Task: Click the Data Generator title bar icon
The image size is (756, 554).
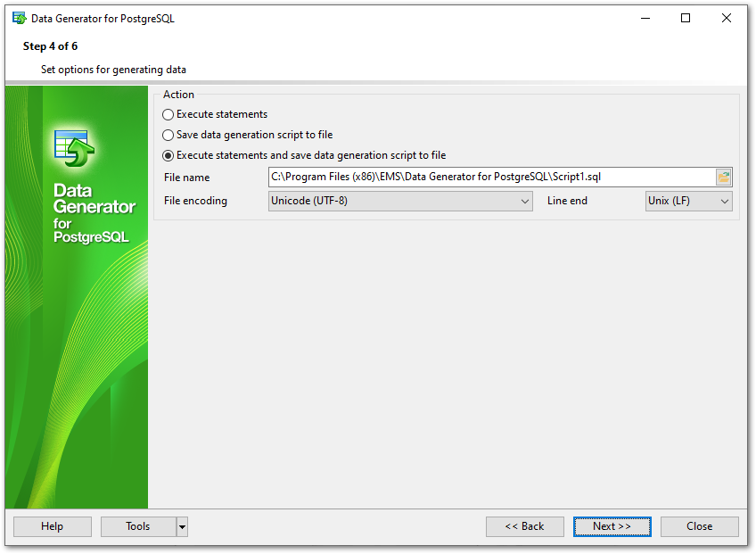Action: (20, 19)
